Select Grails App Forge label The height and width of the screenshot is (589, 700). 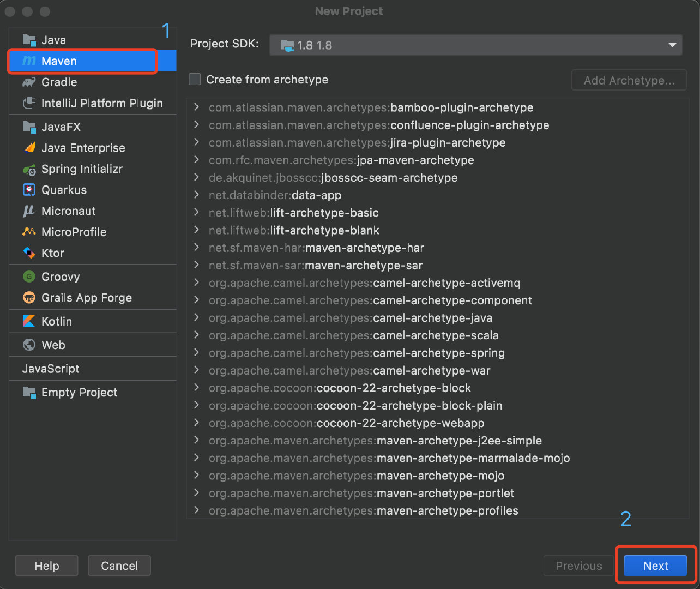[x=87, y=298]
